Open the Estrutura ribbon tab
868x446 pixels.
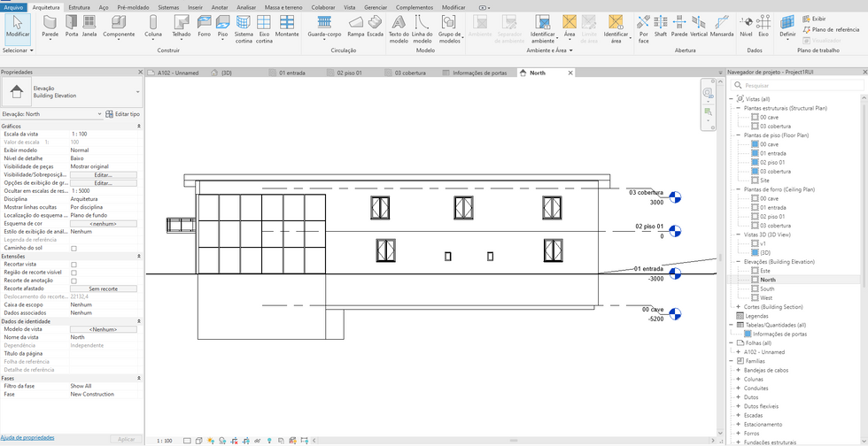79,8
